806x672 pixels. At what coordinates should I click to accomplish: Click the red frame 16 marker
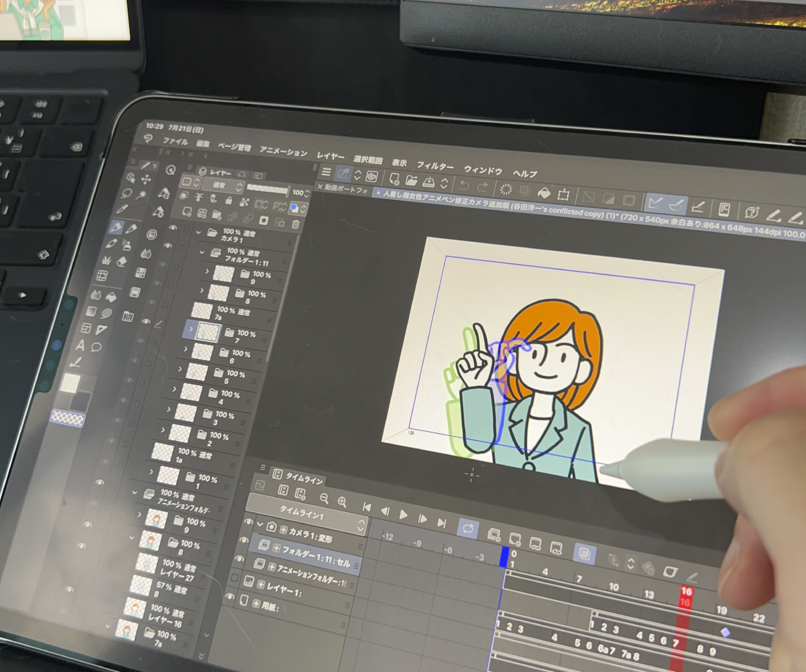tap(686, 597)
